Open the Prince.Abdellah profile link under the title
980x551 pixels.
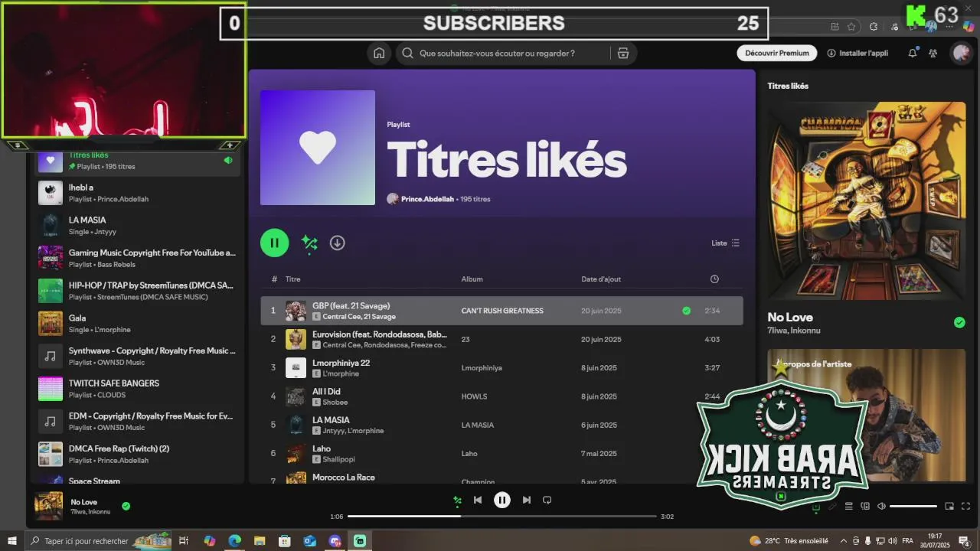(x=427, y=199)
